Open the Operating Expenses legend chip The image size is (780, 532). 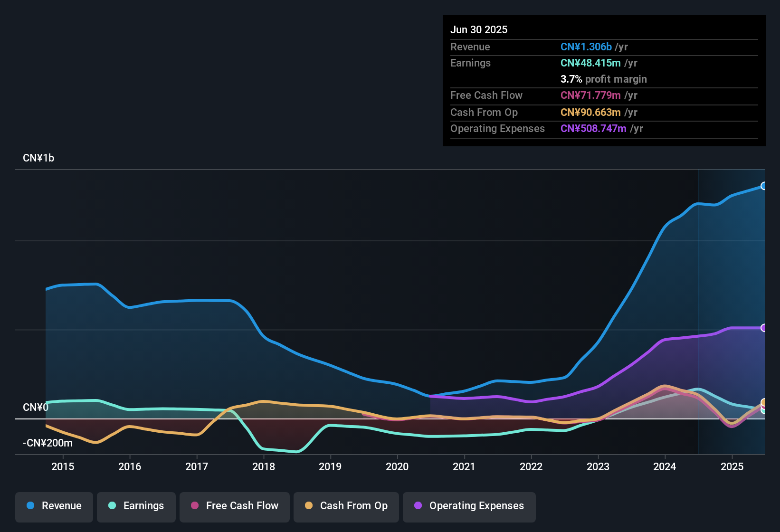coord(469,506)
